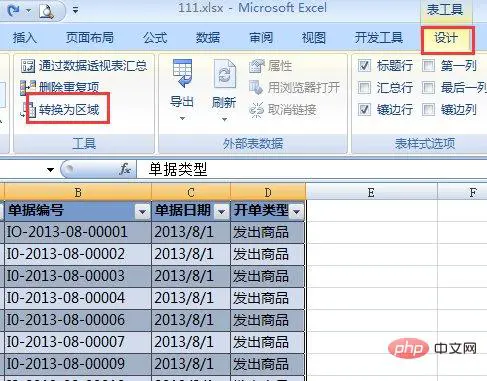
Task: Click 删除重复项 command
Action: (x=69, y=87)
